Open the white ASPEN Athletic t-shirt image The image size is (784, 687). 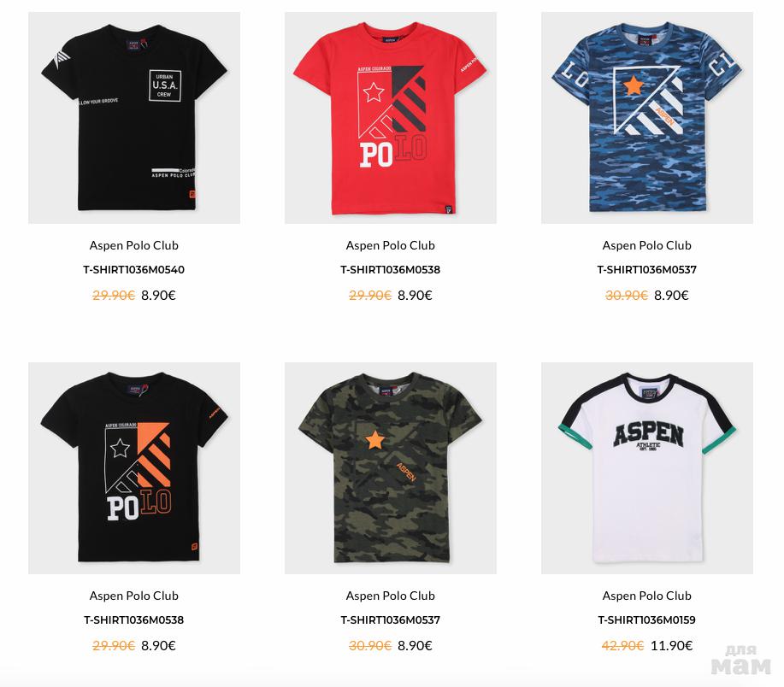(x=647, y=468)
